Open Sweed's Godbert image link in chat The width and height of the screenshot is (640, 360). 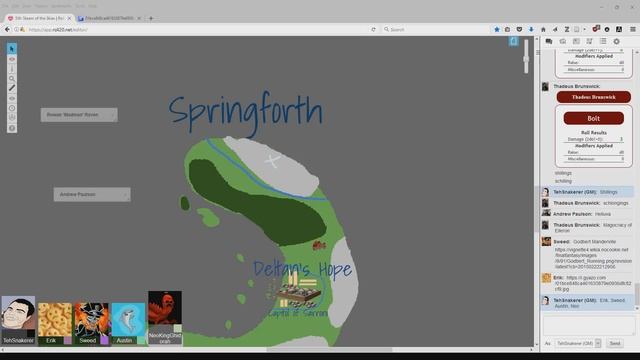[x=593, y=258]
